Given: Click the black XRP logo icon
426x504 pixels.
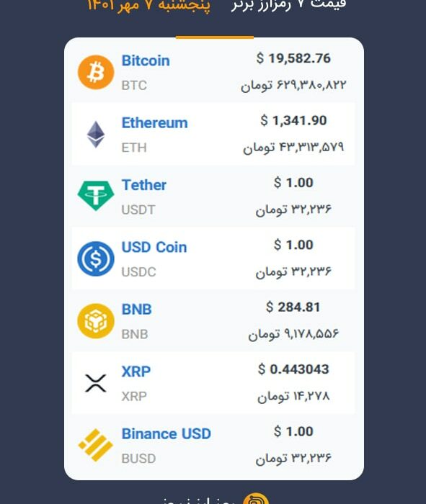Looking at the screenshot, I should click(x=96, y=383).
